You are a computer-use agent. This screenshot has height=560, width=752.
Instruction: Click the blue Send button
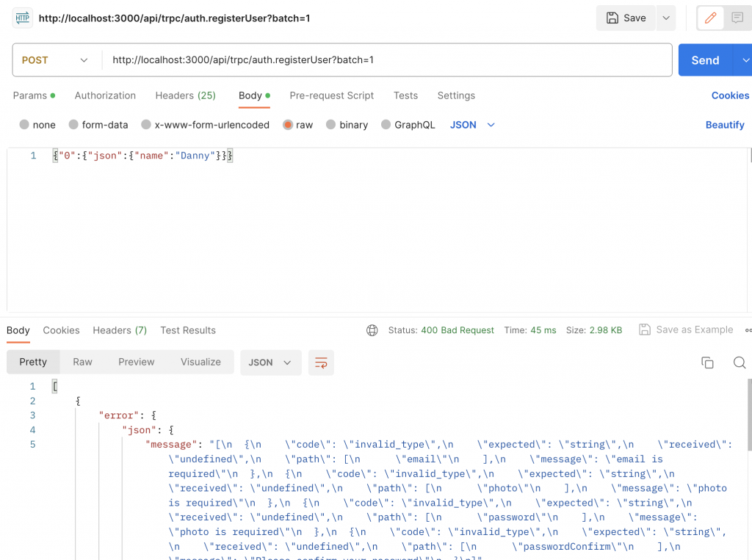[x=705, y=60]
